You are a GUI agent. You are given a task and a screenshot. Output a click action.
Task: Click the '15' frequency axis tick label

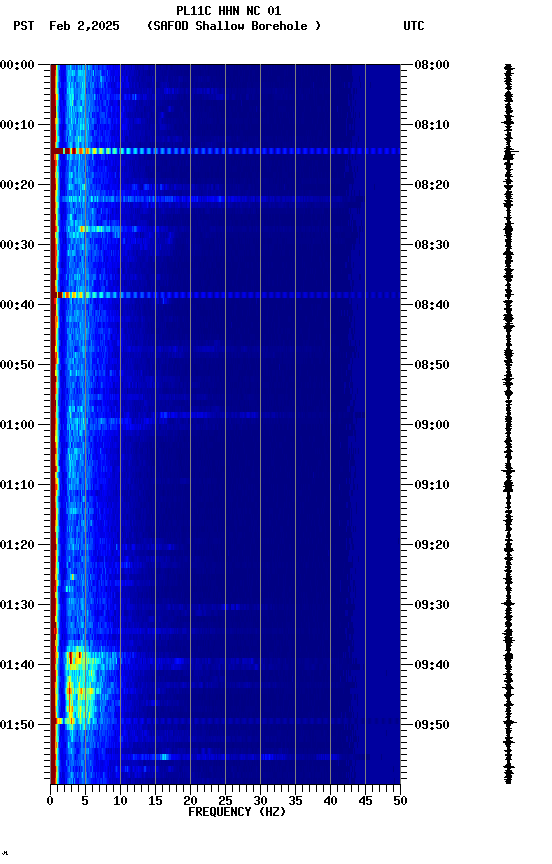point(155,801)
